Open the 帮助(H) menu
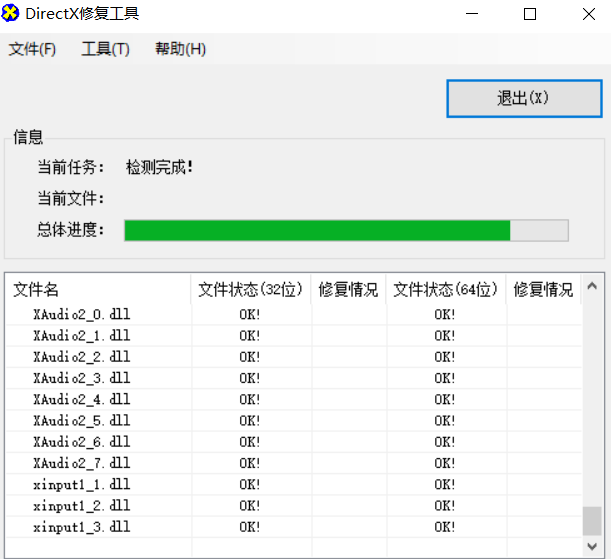 (x=180, y=49)
